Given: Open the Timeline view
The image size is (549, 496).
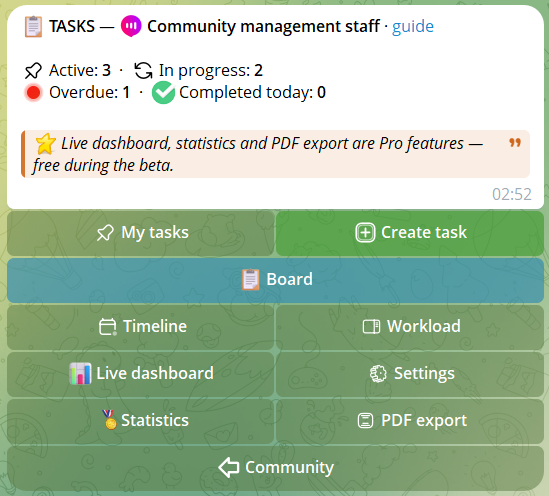Looking at the screenshot, I should pos(140,327).
